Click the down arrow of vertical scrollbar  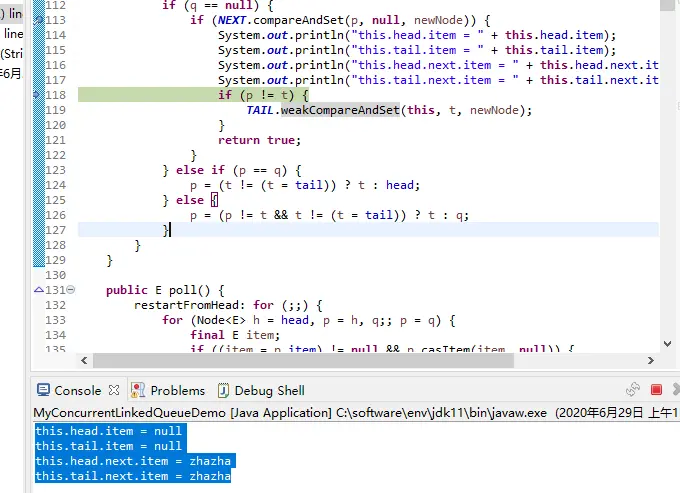coord(667,344)
